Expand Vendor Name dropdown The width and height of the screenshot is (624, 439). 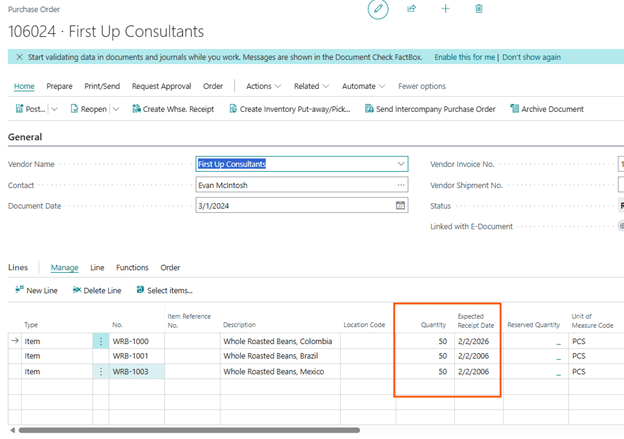tap(401, 164)
